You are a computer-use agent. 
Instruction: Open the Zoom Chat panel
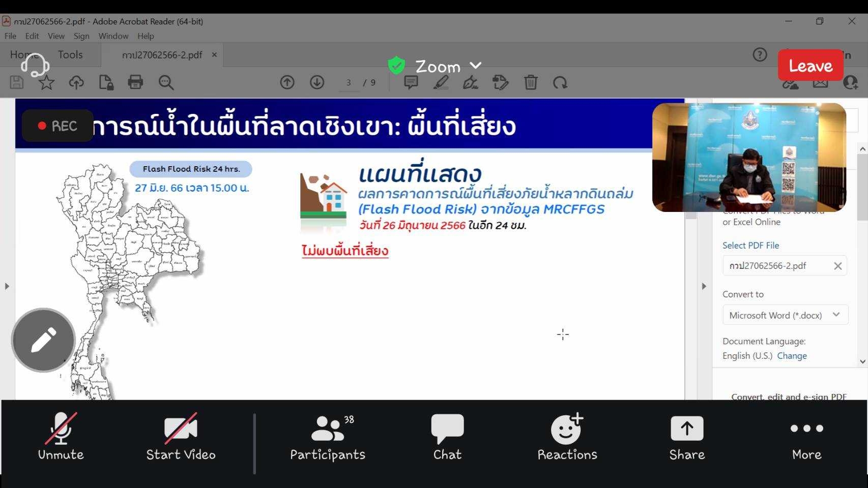click(447, 437)
